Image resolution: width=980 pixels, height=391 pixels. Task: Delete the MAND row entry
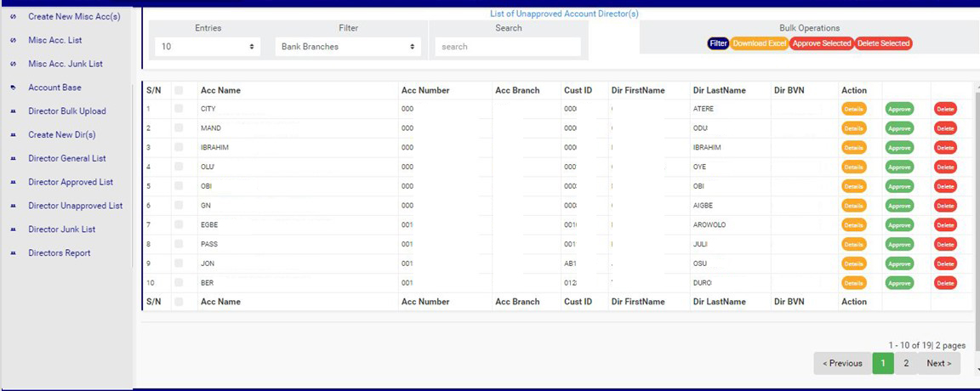pos(945,128)
